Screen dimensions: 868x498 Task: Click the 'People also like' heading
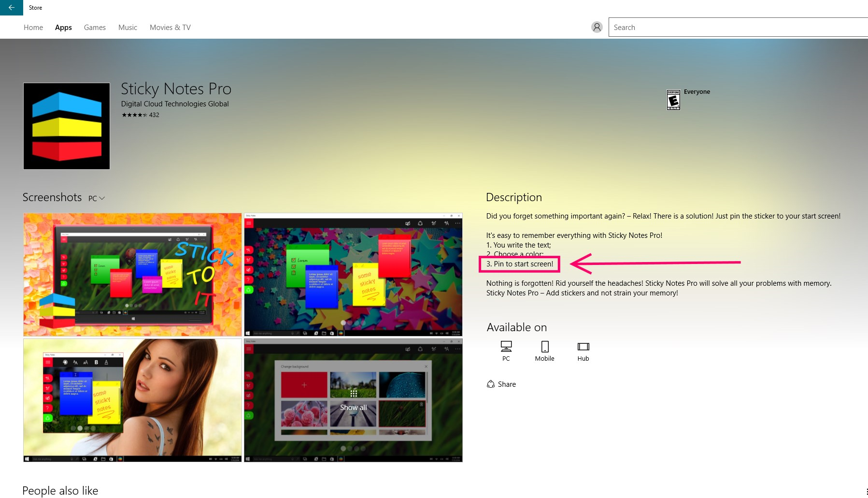click(60, 491)
